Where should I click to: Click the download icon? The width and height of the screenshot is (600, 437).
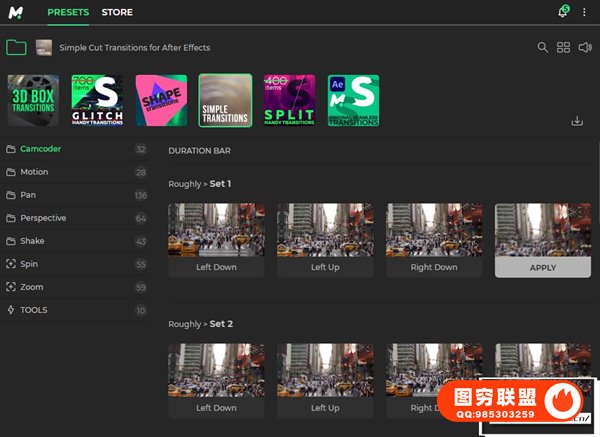coord(577,121)
